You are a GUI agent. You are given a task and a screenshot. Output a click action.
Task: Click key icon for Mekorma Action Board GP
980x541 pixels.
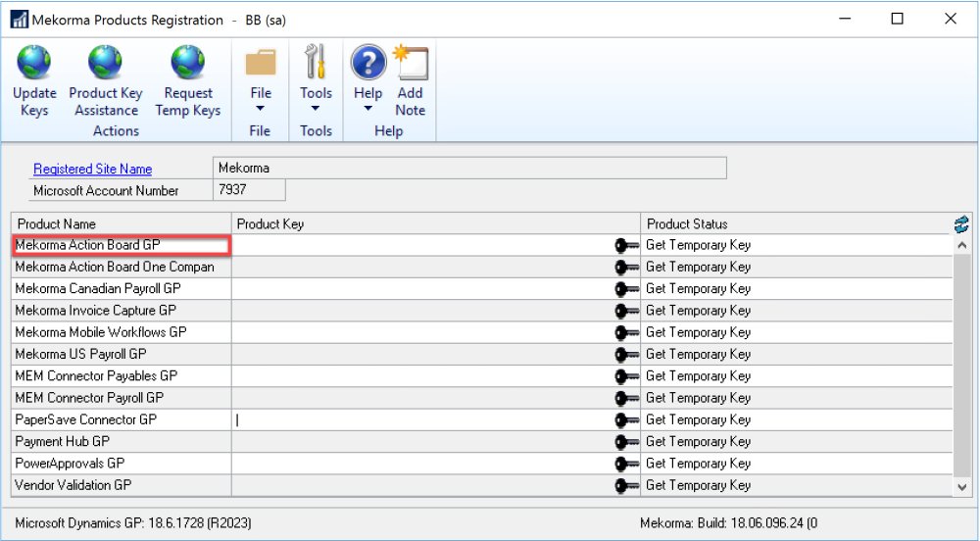click(626, 246)
